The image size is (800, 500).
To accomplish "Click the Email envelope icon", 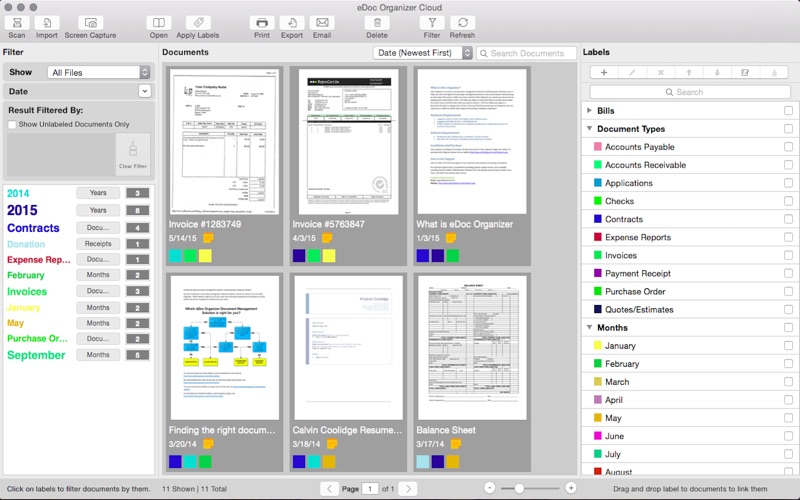I will pos(322,23).
